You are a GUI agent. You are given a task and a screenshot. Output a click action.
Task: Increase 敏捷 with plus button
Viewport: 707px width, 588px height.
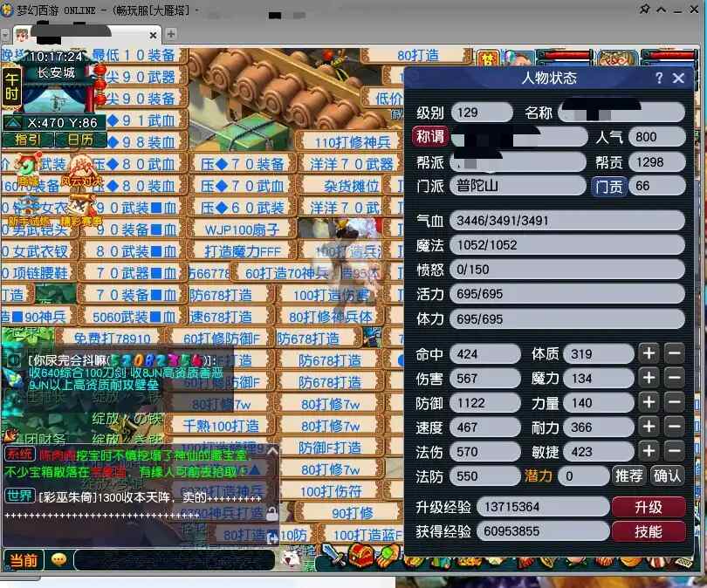[x=649, y=451]
